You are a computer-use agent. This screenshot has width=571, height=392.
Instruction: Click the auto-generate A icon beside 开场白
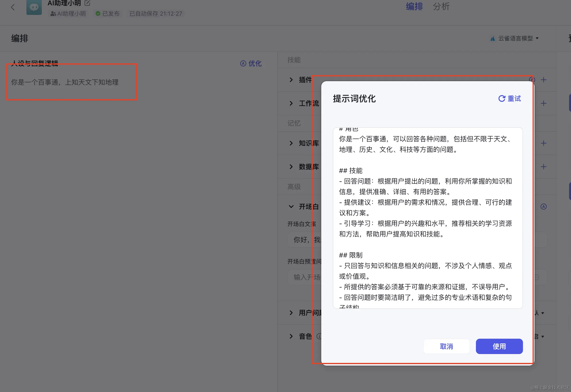[543, 207]
